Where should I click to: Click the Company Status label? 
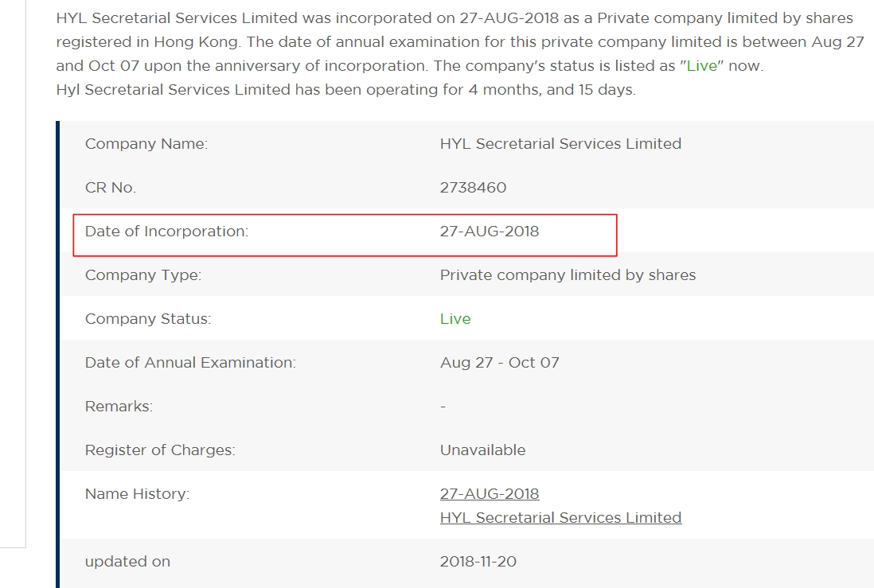pos(148,319)
